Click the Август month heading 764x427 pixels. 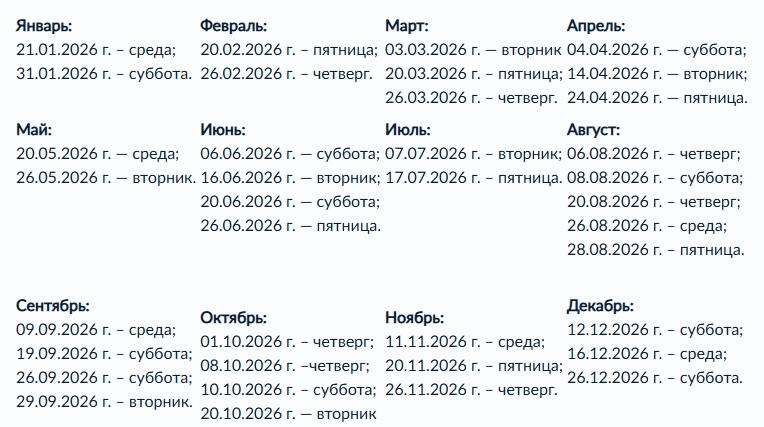coord(593,130)
